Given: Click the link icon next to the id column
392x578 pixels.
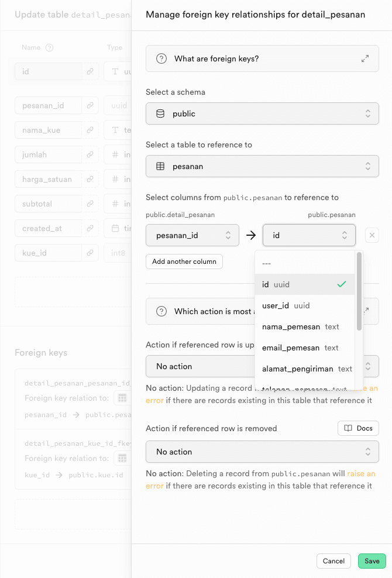Looking at the screenshot, I should point(90,71).
